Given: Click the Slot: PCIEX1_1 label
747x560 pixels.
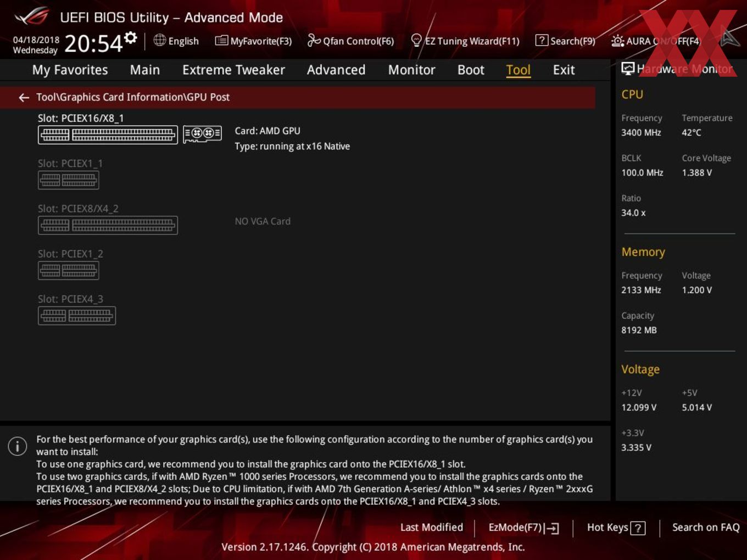Looking at the screenshot, I should point(70,163).
